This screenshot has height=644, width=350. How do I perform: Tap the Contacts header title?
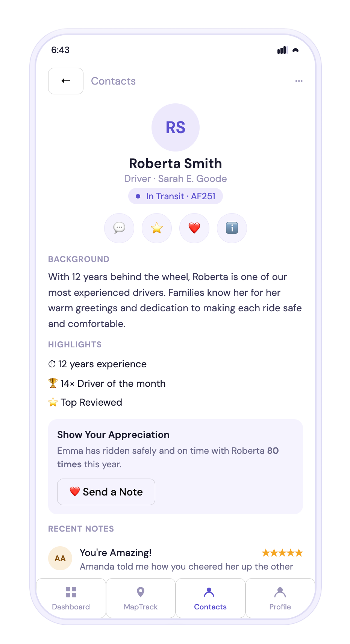113,81
